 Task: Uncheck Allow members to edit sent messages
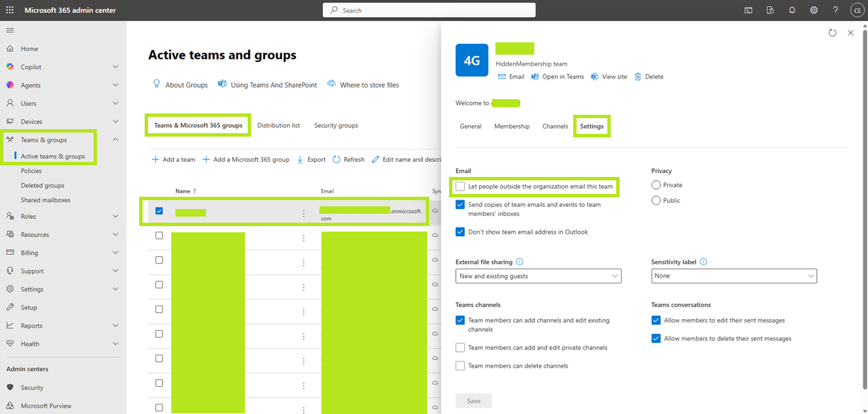tap(656, 320)
